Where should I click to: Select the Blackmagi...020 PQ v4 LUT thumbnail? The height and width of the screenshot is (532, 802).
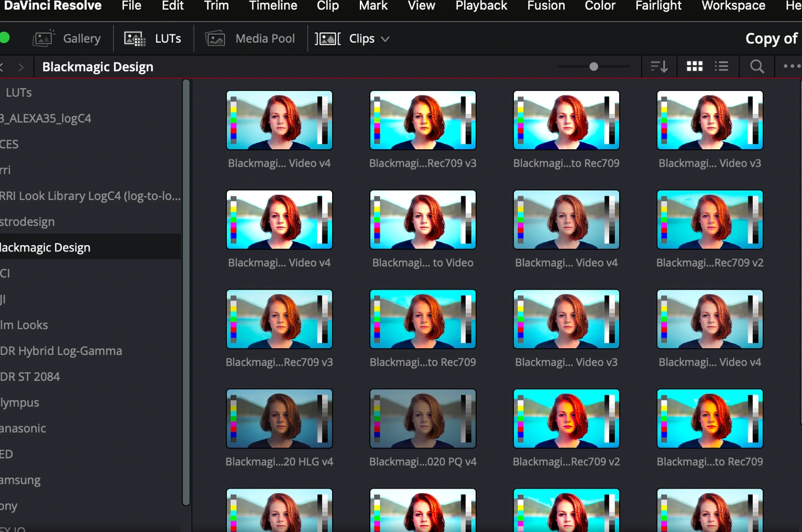pos(423,419)
